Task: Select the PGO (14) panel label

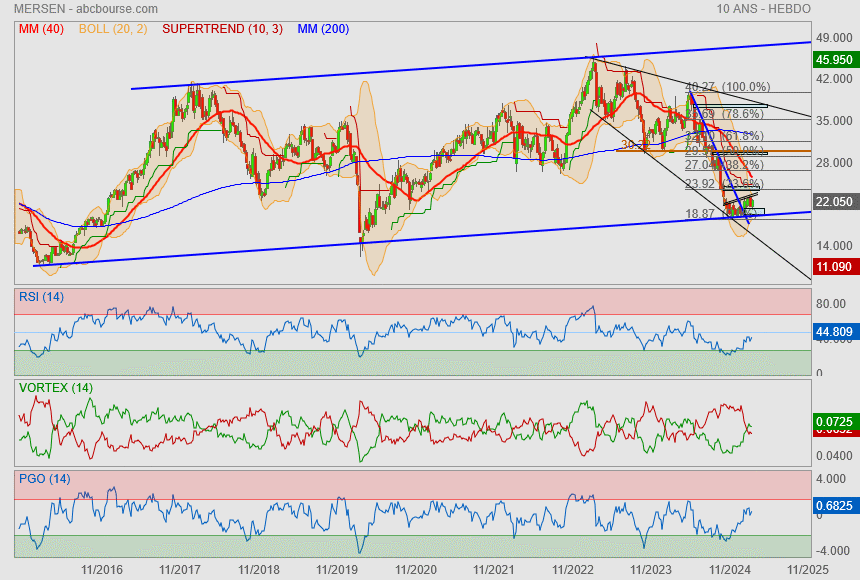Action: pos(46,479)
